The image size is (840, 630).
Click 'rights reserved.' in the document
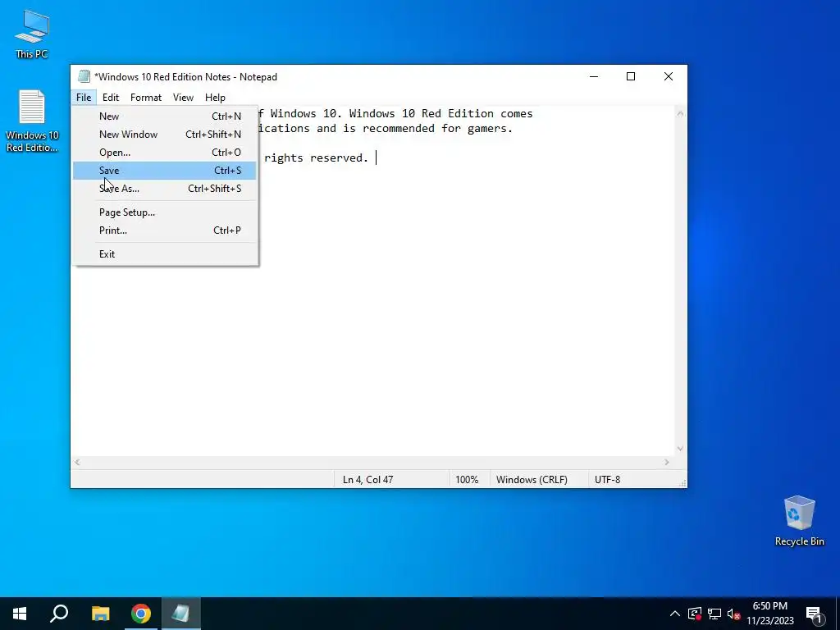click(316, 158)
